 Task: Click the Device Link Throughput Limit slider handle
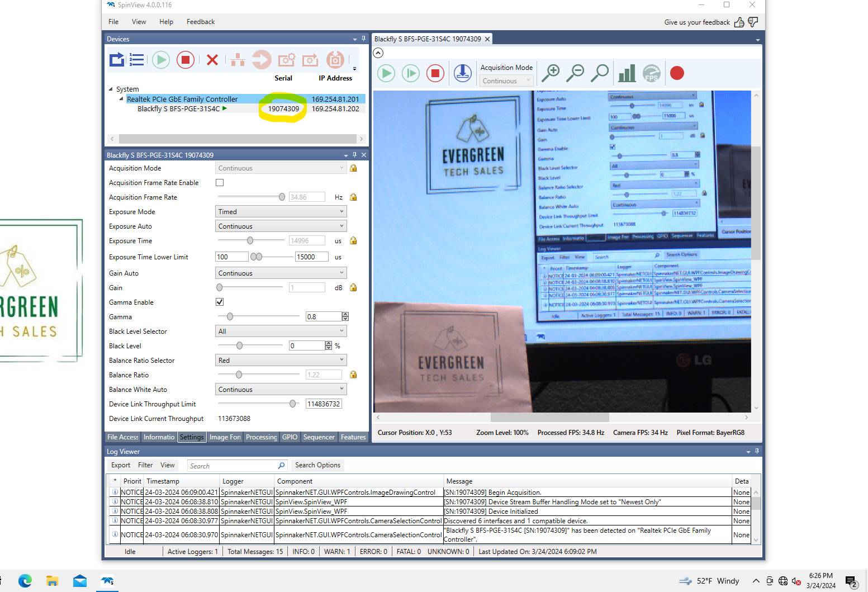tap(293, 404)
